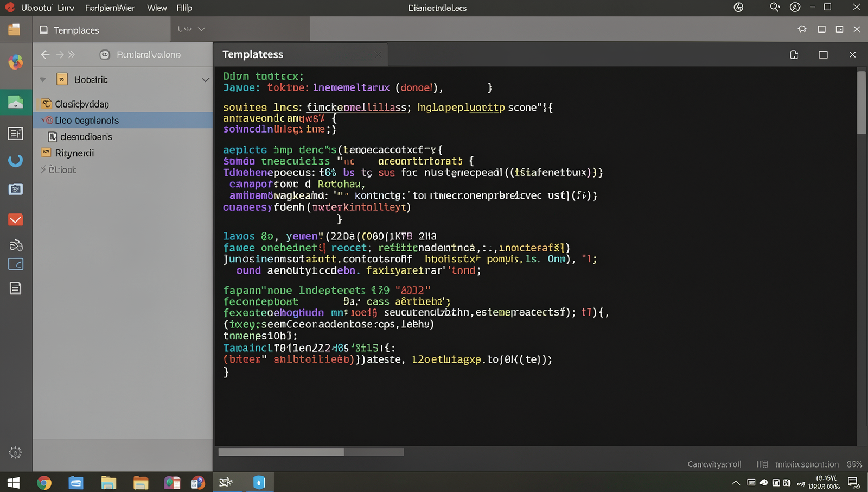868x492 pixels.
Task: Click the red app logo in the menu bar
Action: (x=10, y=8)
